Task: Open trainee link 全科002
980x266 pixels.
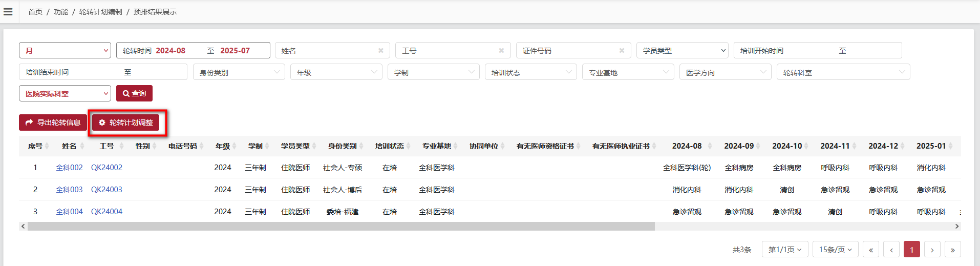Action: 69,167
